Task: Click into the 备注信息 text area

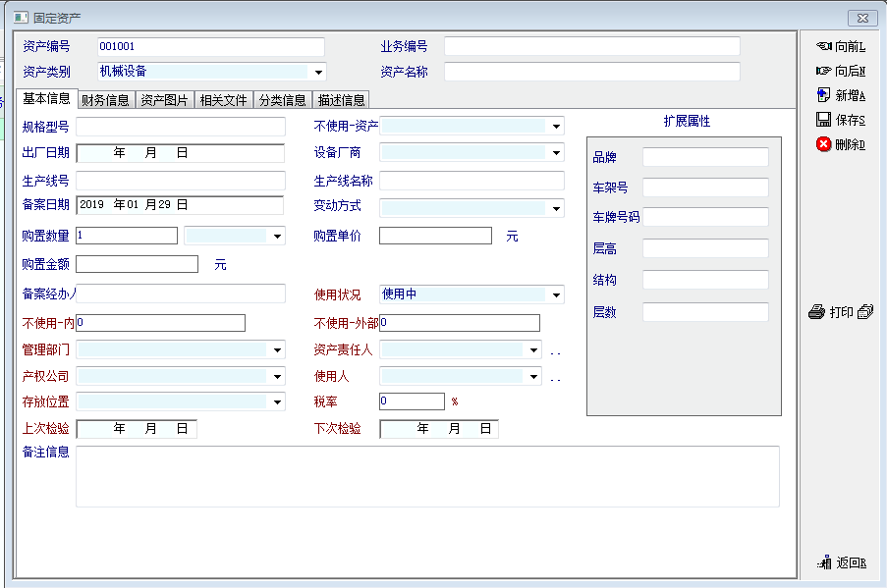Action: (427, 476)
